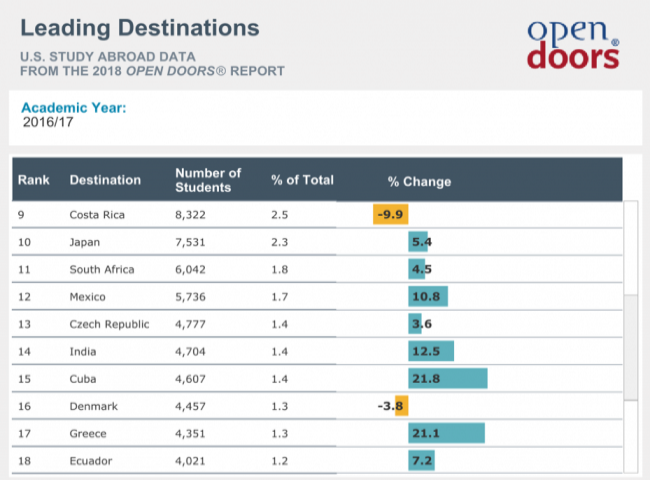Click the 7.2 change bar for Ecuador
This screenshot has height=480, width=650.
pos(422,461)
